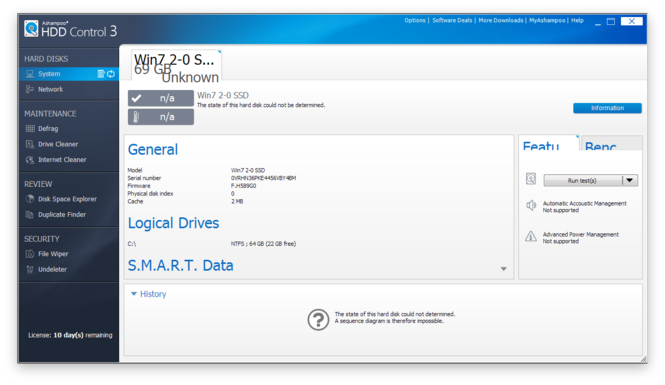Image resolution: width=665 pixels, height=385 pixels.
Task: Click the System monitor icon in sidebar
Action: (30, 74)
